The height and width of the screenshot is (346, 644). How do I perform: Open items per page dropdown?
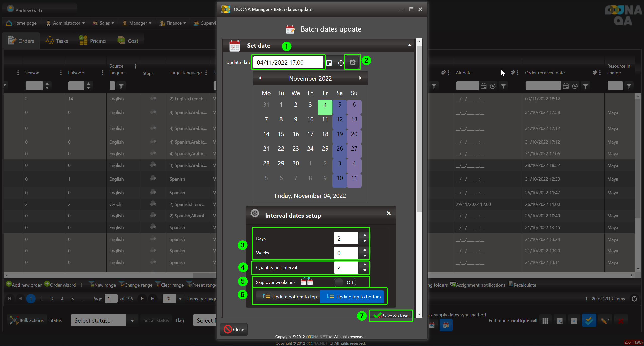click(180, 299)
